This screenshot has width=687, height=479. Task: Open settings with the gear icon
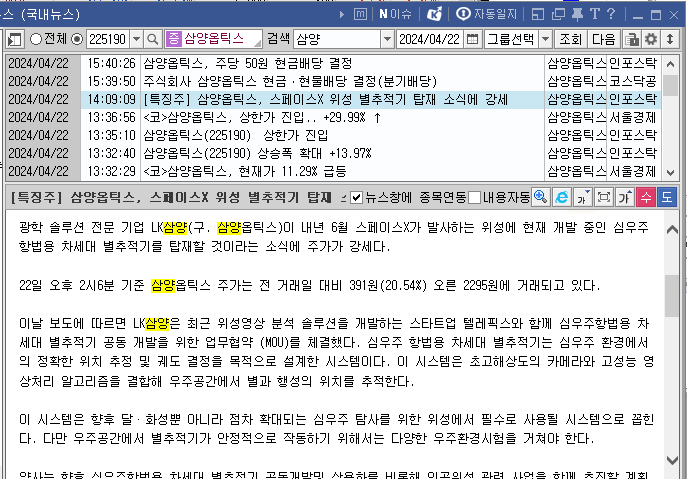tap(651, 39)
